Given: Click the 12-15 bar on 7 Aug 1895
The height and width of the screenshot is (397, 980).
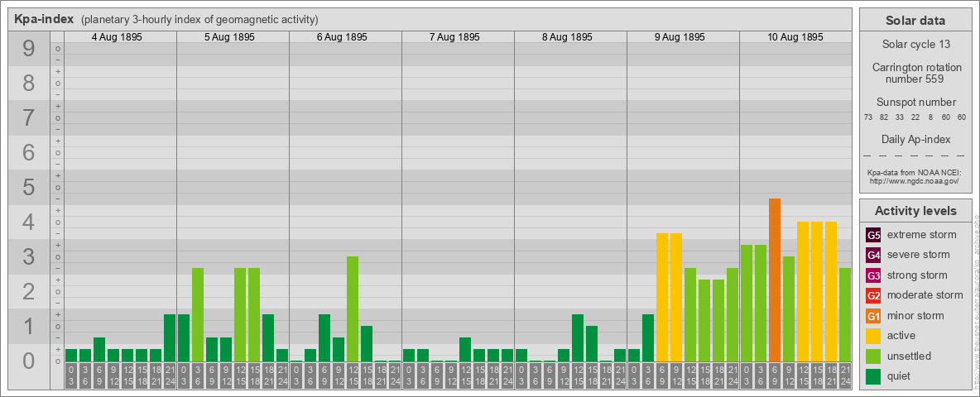Looking at the screenshot, I should 465,350.
